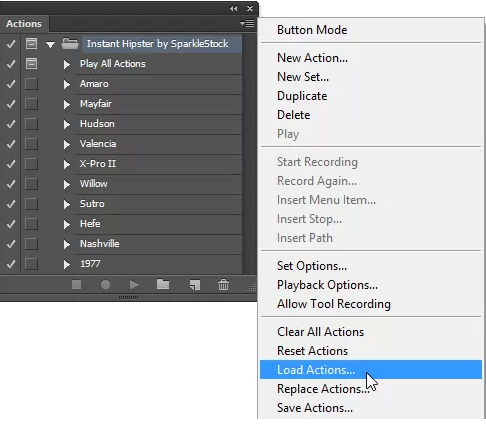This screenshot has height=425, width=486.
Task: Click the Actions panel tab
Action: click(x=24, y=24)
